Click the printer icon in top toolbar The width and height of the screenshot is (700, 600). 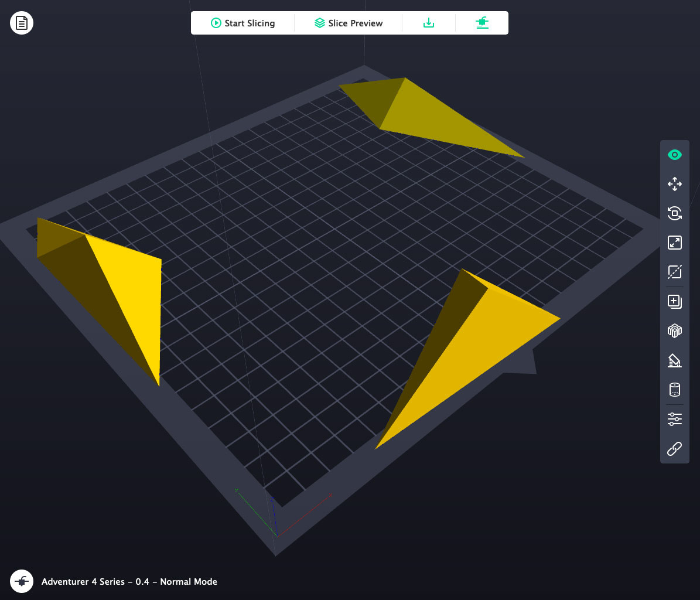(x=482, y=23)
